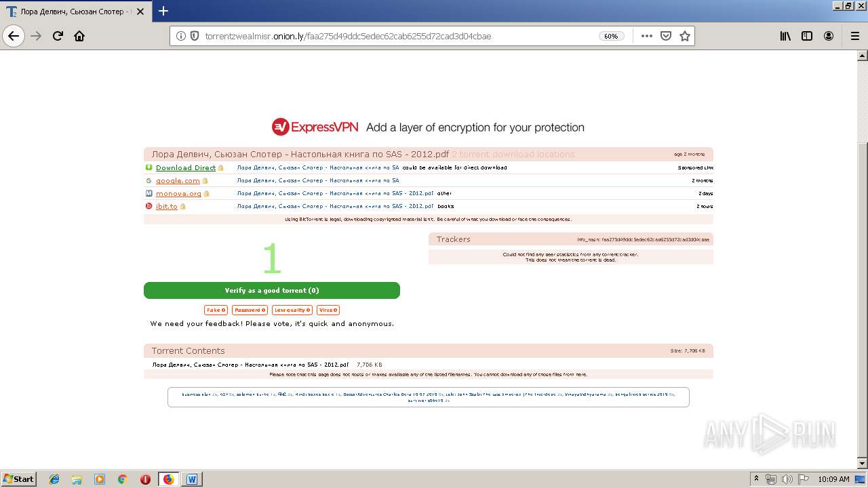Vote Fake for this torrent
Image resolution: width=868 pixels, height=488 pixels.
216,310
